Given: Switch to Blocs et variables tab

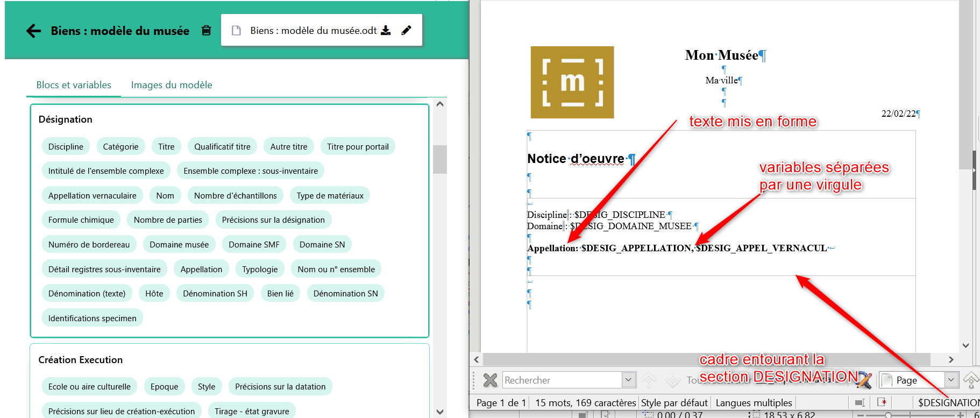Looking at the screenshot, I should [74, 85].
